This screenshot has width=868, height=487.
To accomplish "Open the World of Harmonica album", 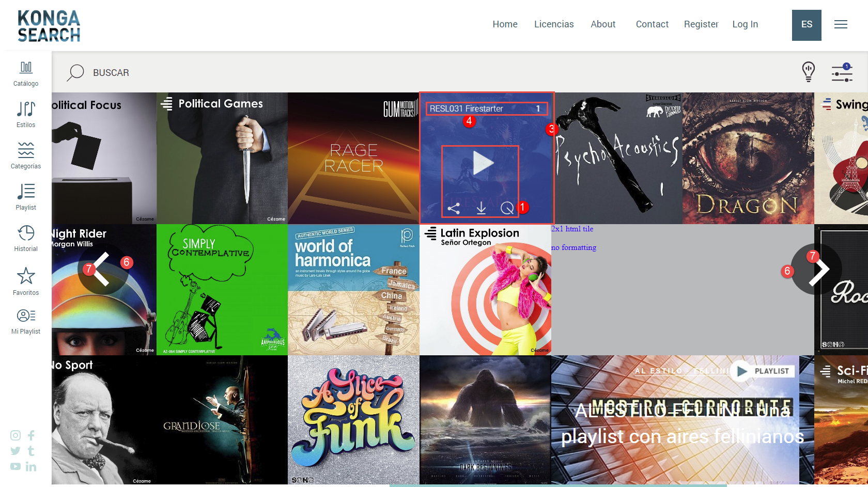I will (353, 290).
